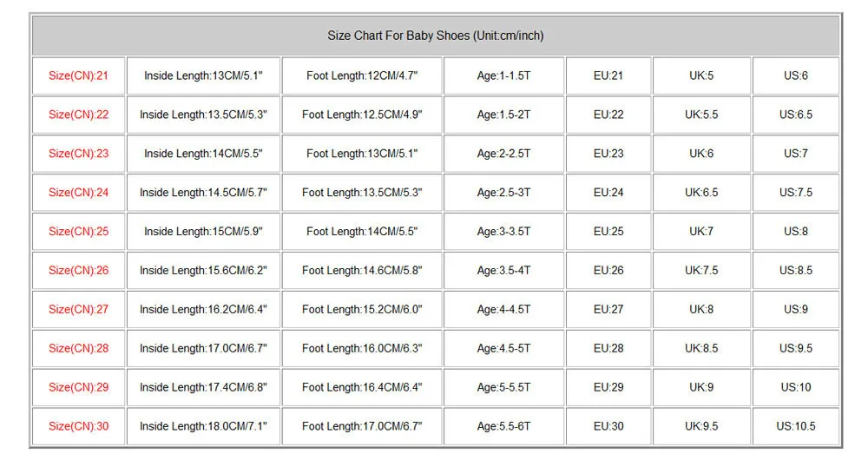
Task: Click the Foot Length:14.6CM/5.8" cell
Action: (x=362, y=270)
